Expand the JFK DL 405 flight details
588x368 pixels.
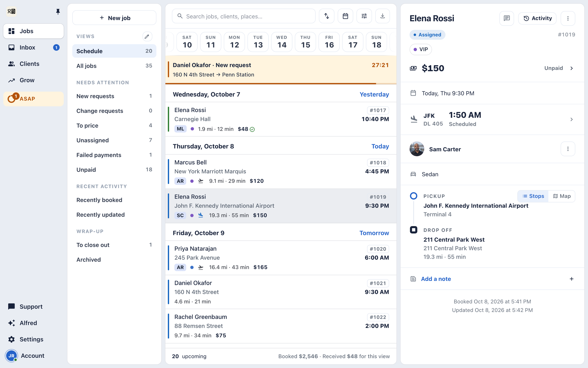click(492, 119)
